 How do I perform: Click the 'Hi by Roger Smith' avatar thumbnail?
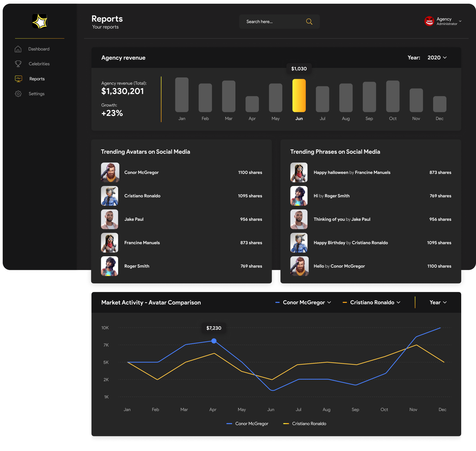pos(299,196)
